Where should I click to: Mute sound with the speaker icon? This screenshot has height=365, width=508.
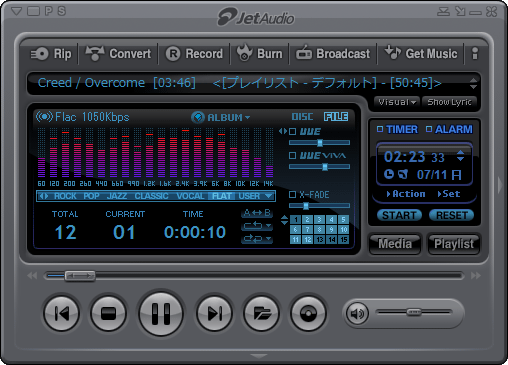(357, 313)
